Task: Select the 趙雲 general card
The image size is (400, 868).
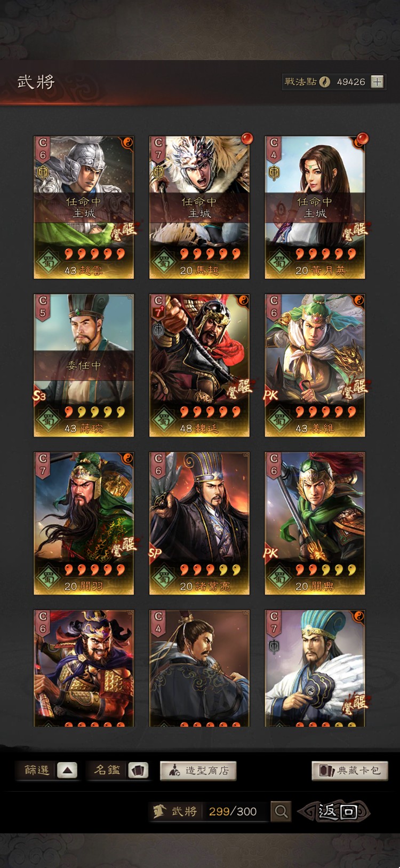Action: [x=84, y=207]
